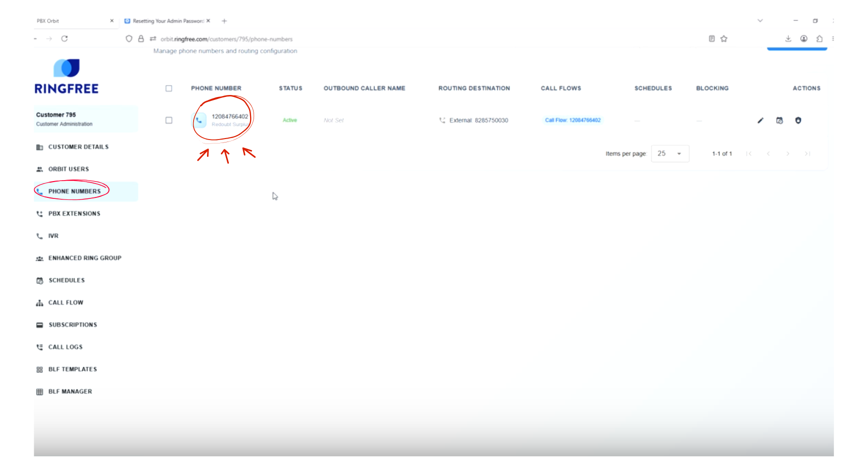Expand the browser tab list chevron
The width and height of the screenshot is (868, 475).
click(x=760, y=21)
